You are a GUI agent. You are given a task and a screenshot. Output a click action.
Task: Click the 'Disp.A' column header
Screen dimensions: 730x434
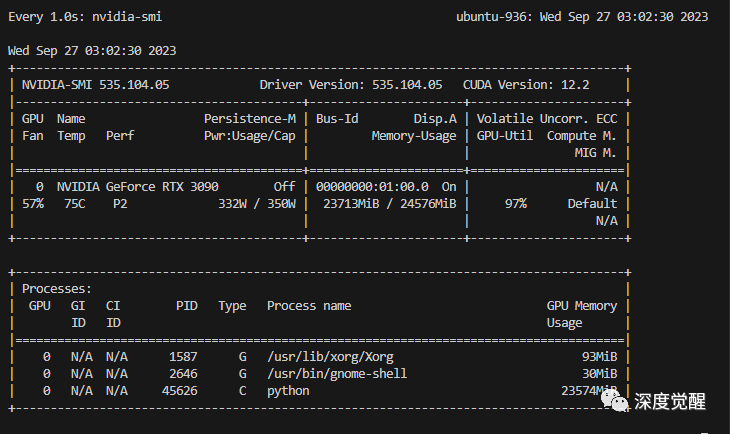tap(435, 119)
